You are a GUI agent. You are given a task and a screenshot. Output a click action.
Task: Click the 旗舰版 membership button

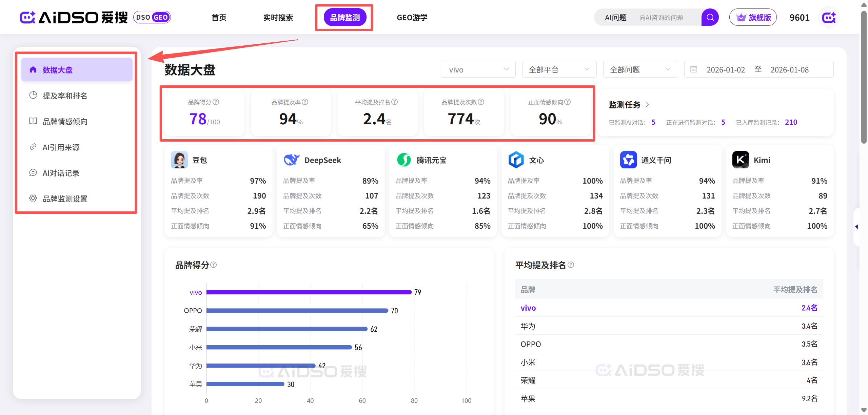(753, 17)
